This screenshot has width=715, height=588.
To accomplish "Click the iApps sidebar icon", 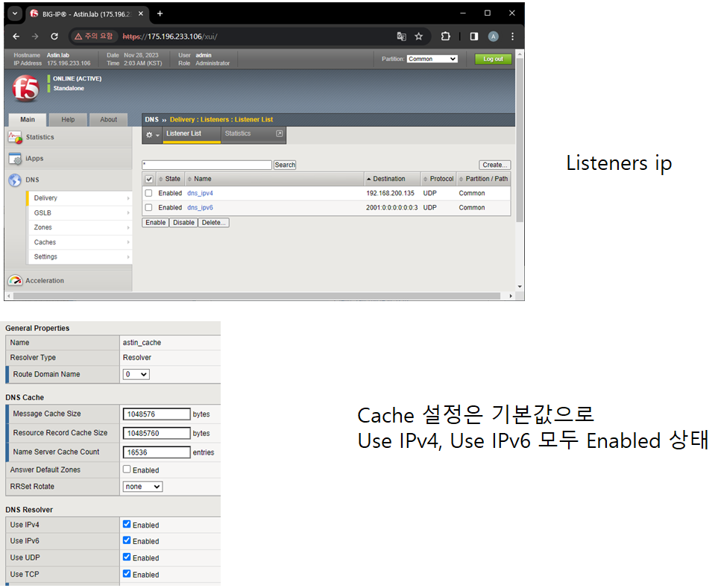I will pyautogui.click(x=15, y=159).
